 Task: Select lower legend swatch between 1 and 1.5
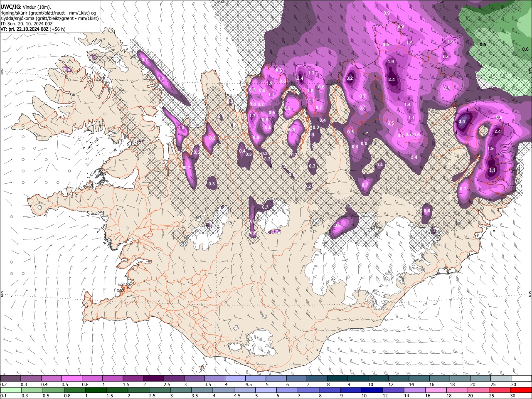(97, 390)
